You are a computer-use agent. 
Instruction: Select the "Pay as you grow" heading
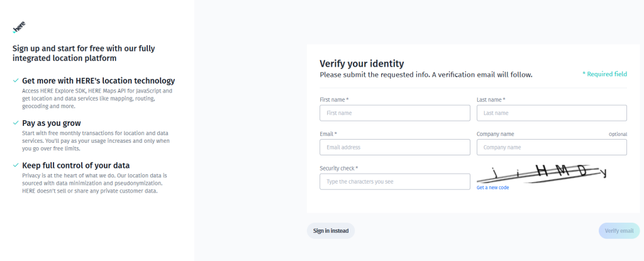[x=52, y=123]
